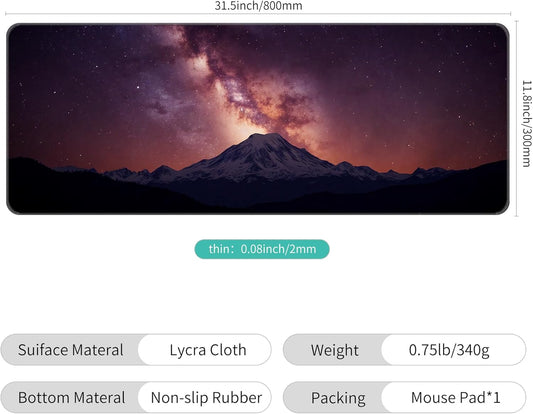
Task: Click the 31.5inch/800mm width label
Action: [258, 5]
